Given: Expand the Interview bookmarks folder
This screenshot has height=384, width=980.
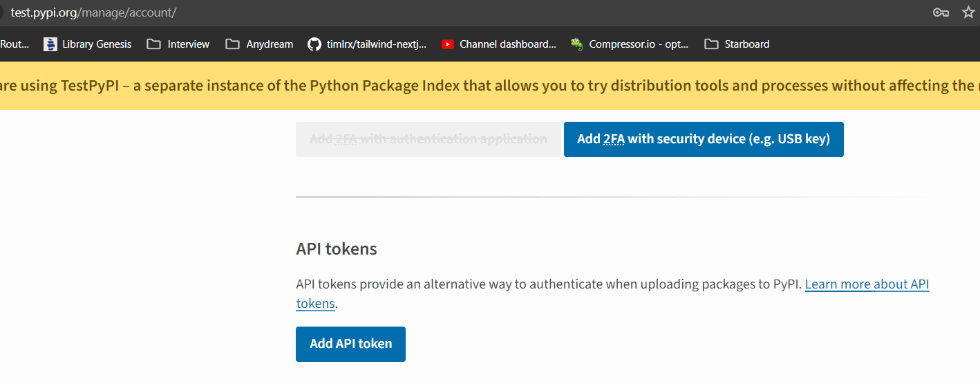Looking at the screenshot, I should point(178,44).
